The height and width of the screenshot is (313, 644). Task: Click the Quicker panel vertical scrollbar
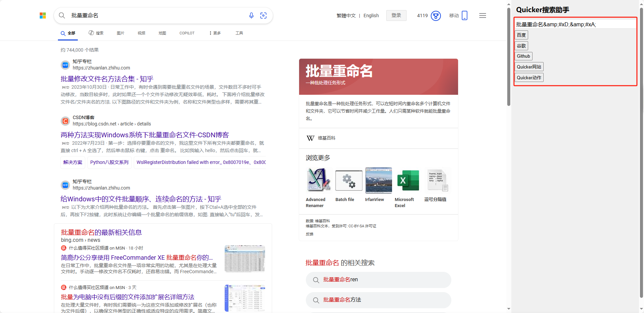pos(641,152)
